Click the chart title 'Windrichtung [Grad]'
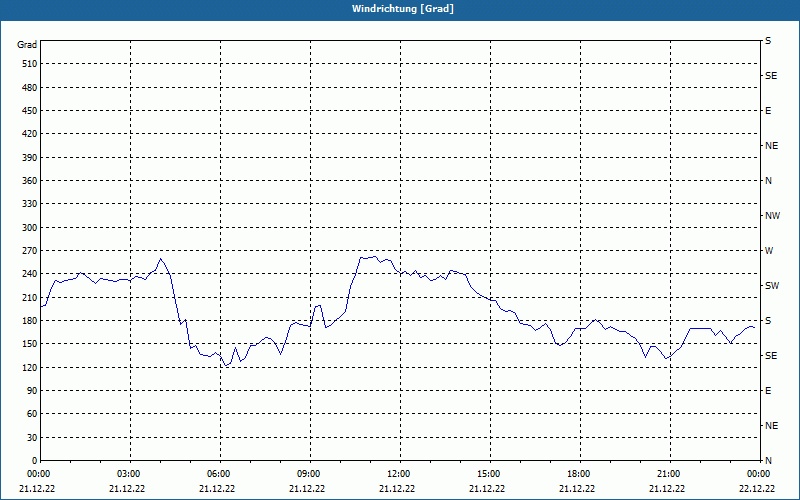This screenshot has height=500, width=800. [403, 9]
